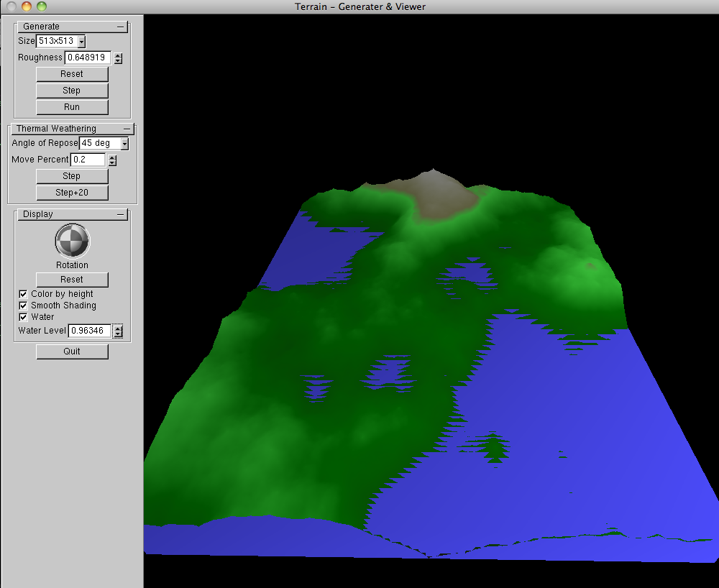This screenshot has width=719, height=588.
Task: Click the Water Level spinner arrows
Action: (x=118, y=331)
